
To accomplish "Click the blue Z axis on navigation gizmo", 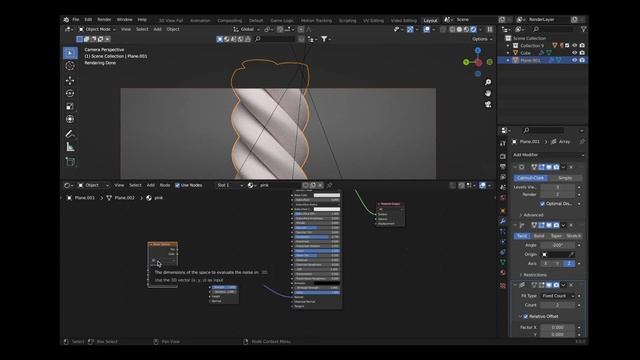I will 478,50.
